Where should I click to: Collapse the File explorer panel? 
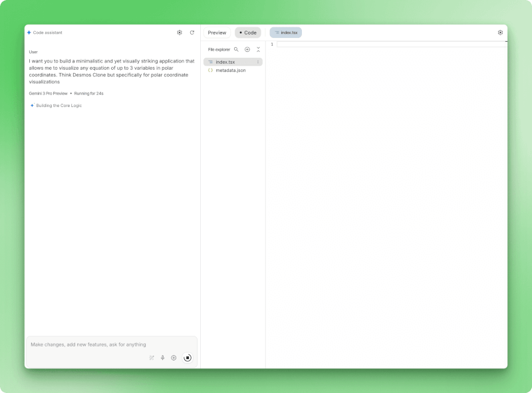coord(258,49)
